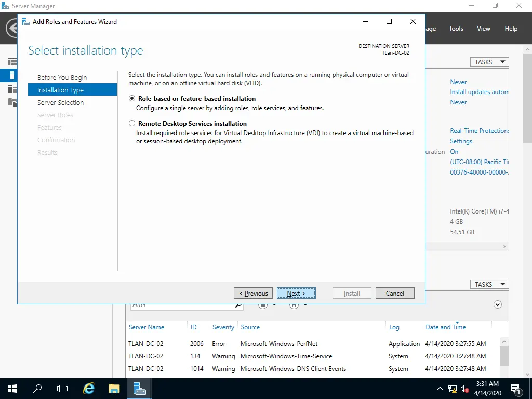The image size is (532, 399).
Task: Open the Tools menu in Server Manager
Action: (x=456, y=29)
